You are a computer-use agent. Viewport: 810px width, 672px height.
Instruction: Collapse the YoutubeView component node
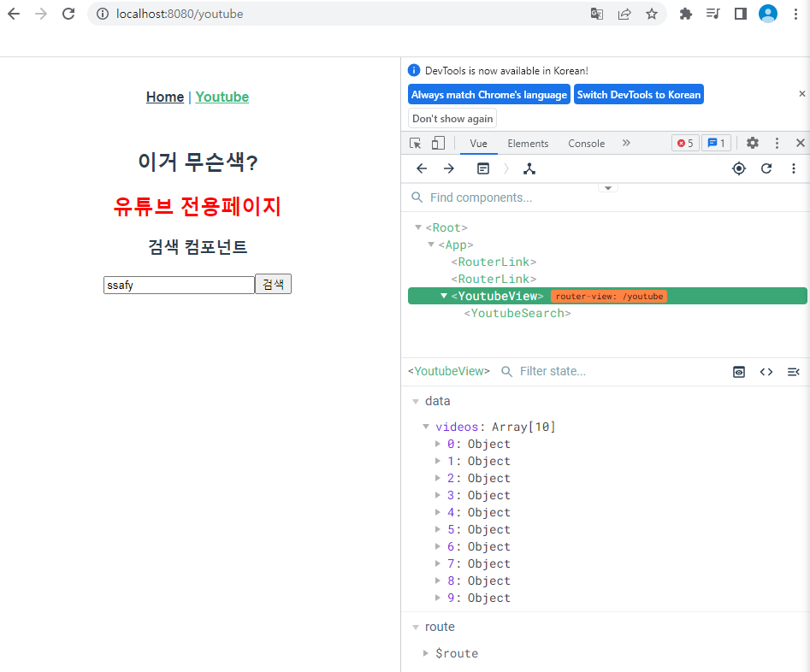tap(444, 296)
